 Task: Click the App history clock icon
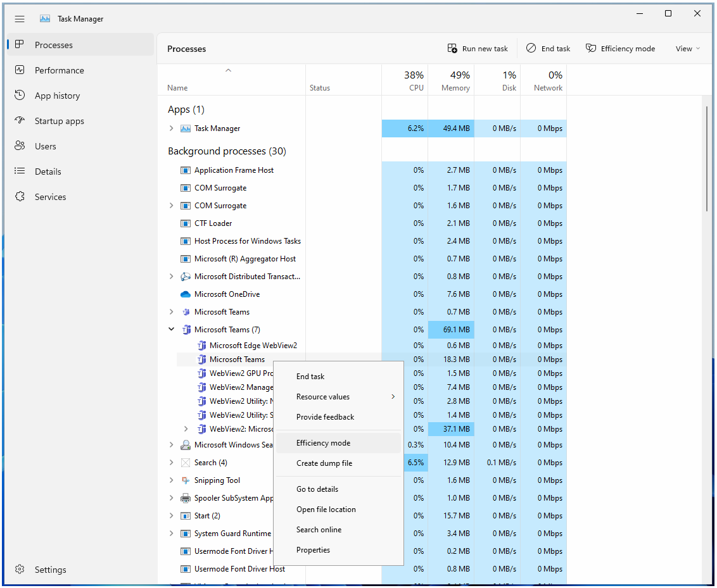pos(19,95)
